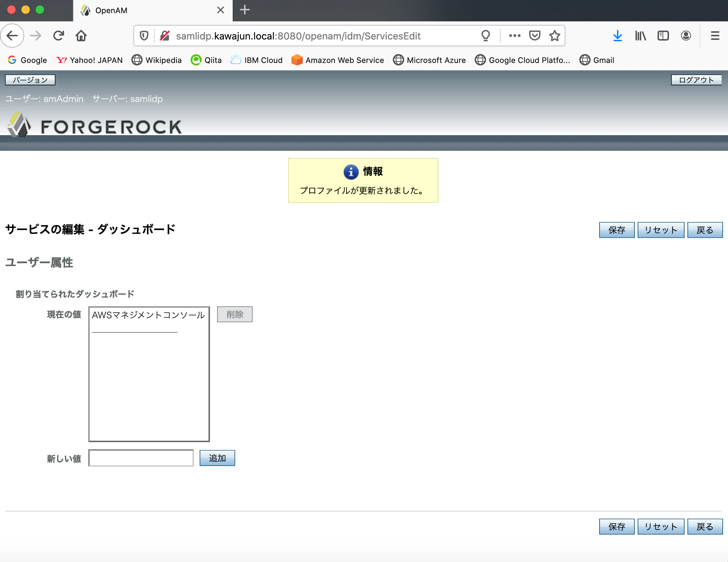728x562 pixels.
Task: Select the OpenAM browser tab
Action: (x=153, y=10)
